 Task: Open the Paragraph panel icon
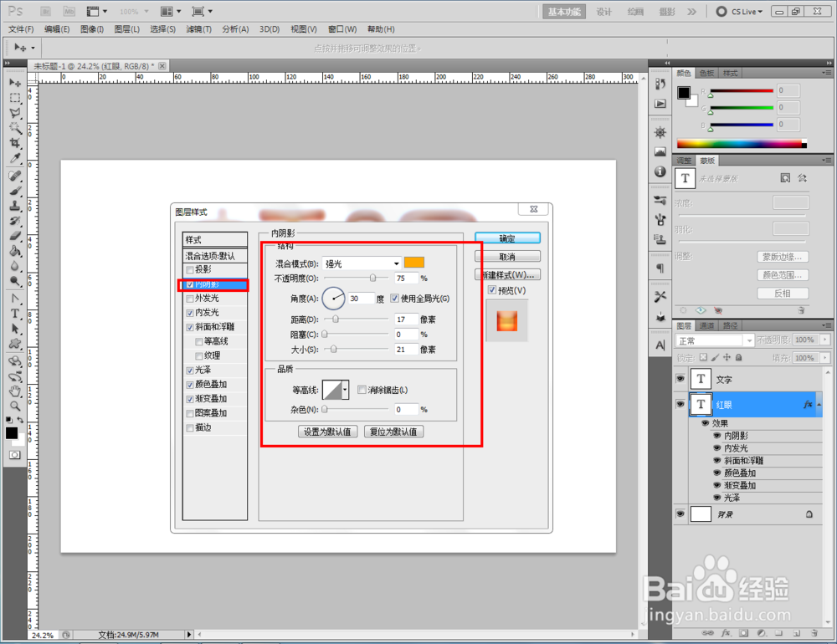point(660,268)
